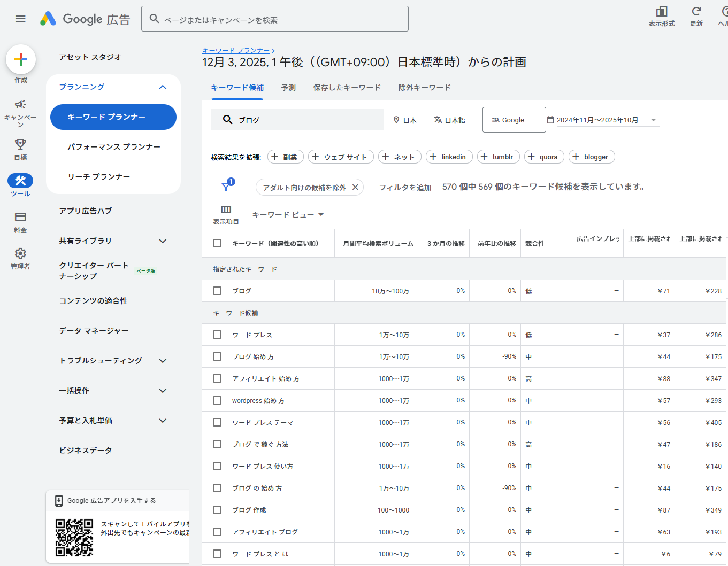728x566 pixels.
Task: Check the box for ブログ 始め 方
Action: [217, 356]
